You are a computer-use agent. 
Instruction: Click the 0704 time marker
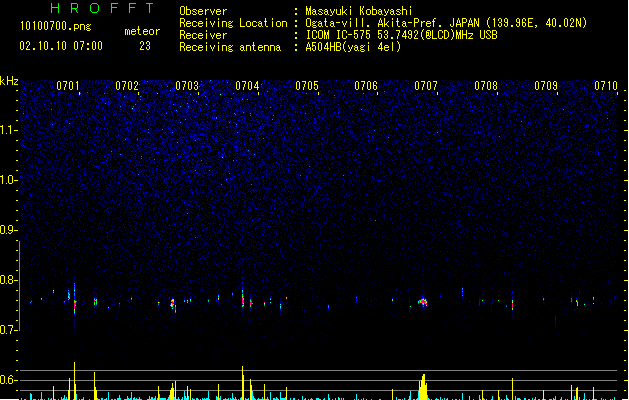(x=247, y=86)
